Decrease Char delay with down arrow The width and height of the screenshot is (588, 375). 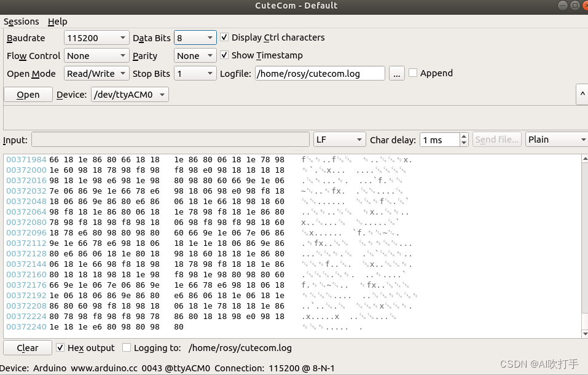464,143
